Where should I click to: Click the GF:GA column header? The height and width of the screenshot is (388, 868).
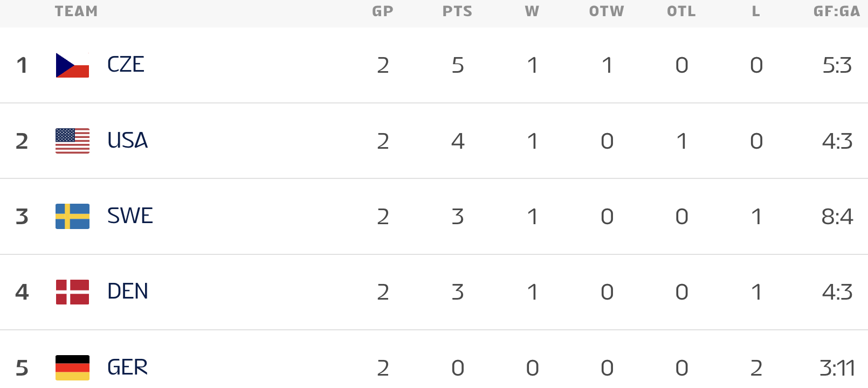(837, 11)
